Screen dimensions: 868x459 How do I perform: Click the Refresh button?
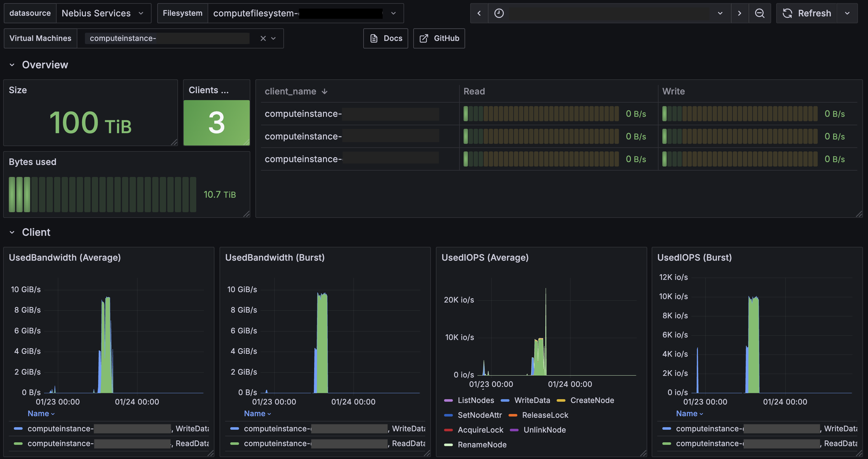pyautogui.click(x=806, y=13)
